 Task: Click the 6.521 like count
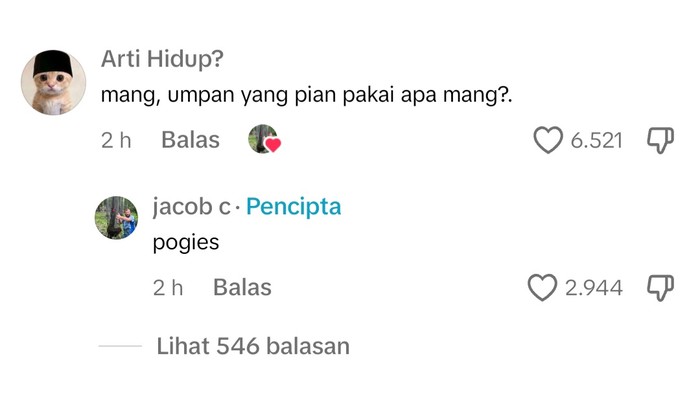(x=596, y=140)
